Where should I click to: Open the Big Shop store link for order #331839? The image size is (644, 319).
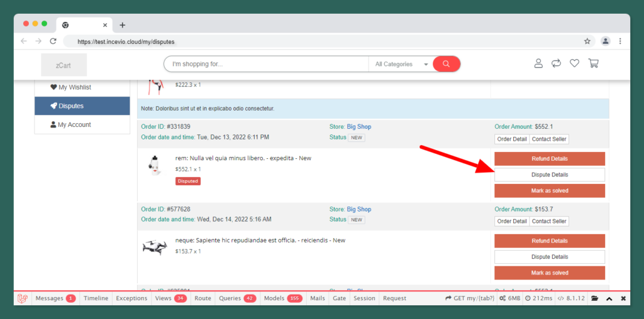pos(359,127)
